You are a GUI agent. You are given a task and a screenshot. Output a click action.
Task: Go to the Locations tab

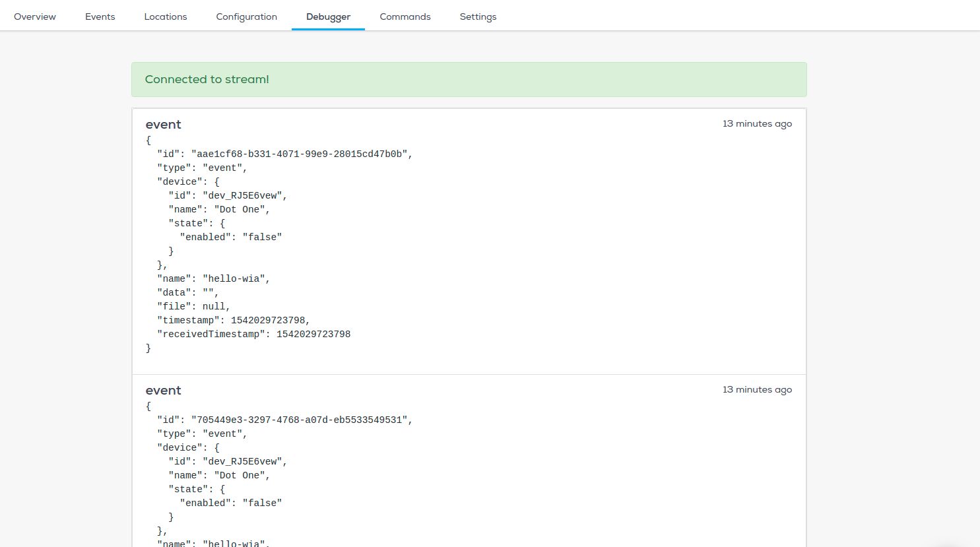pyautogui.click(x=166, y=16)
